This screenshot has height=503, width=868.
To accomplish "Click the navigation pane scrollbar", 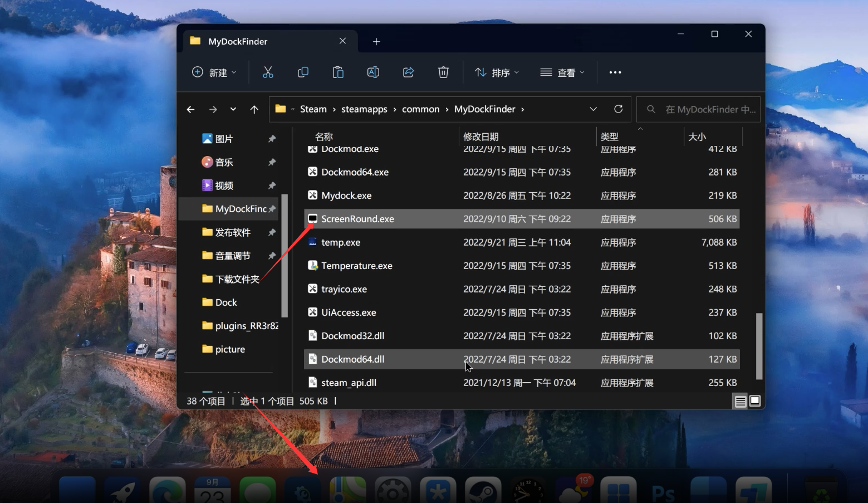I will tap(285, 256).
